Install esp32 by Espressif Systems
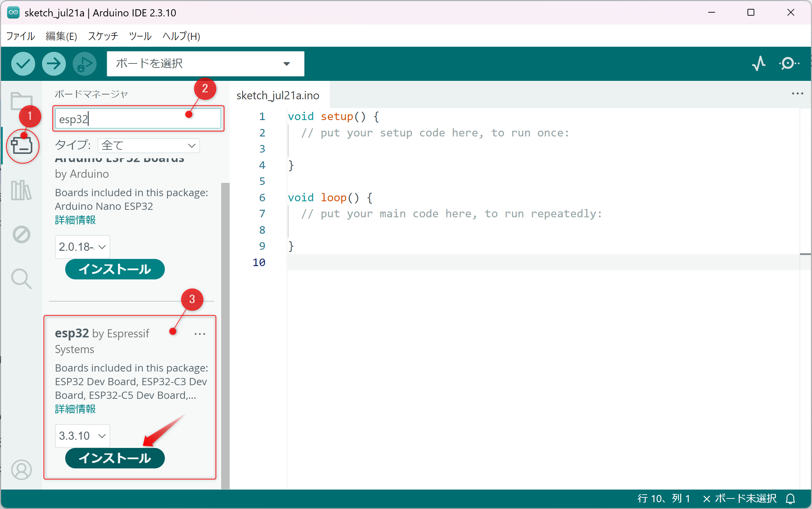The image size is (812, 509). pos(115,458)
